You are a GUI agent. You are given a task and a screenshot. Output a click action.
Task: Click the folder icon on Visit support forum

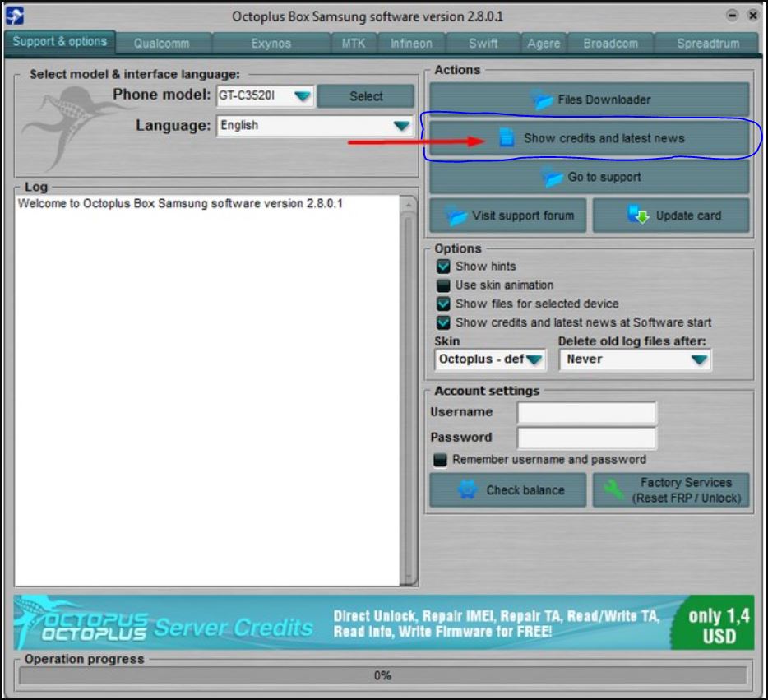pyautogui.click(x=456, y=216)
